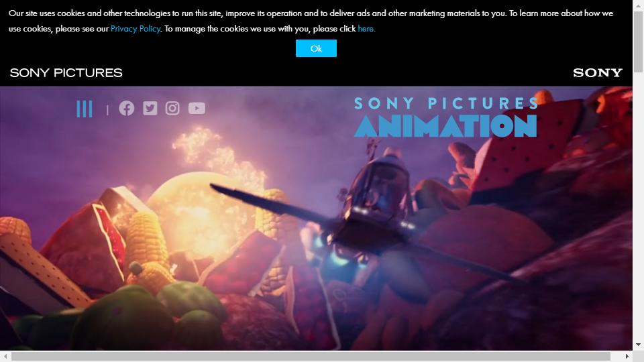Open the Facebook social icon
The image size is (644, 362).
point(127,109)
